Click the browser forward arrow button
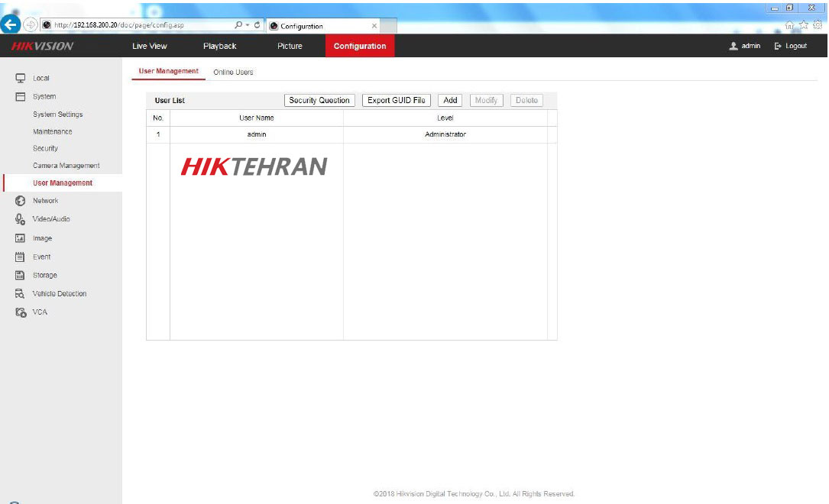Image resolution: width=829 pixels, height=504 pixels. tap(31, 25)
